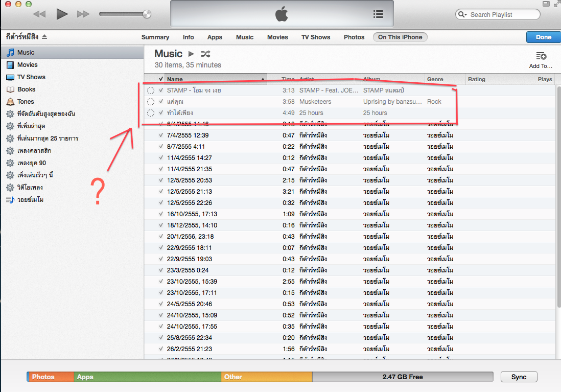
Task: Click the dotted circle beside ทำได้เพียง
Action: pos(151,113)
